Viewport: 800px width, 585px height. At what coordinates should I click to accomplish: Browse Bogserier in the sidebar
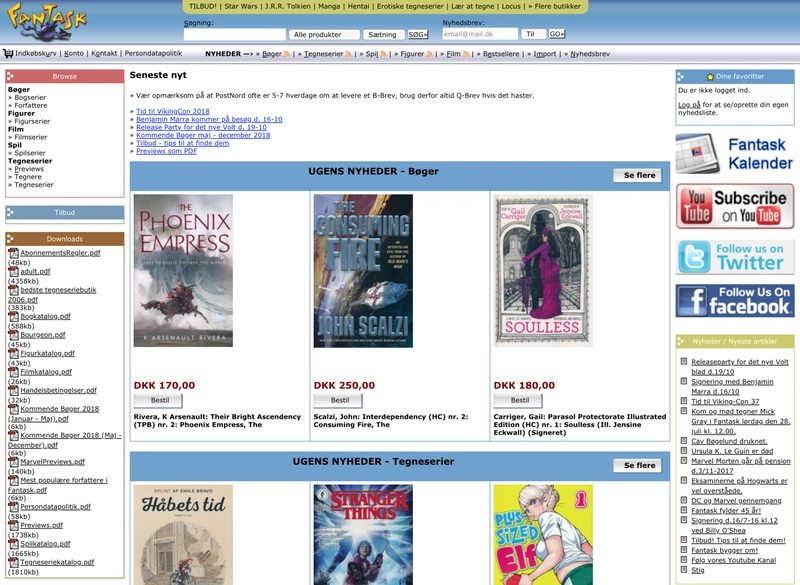(x=30, y=97)
